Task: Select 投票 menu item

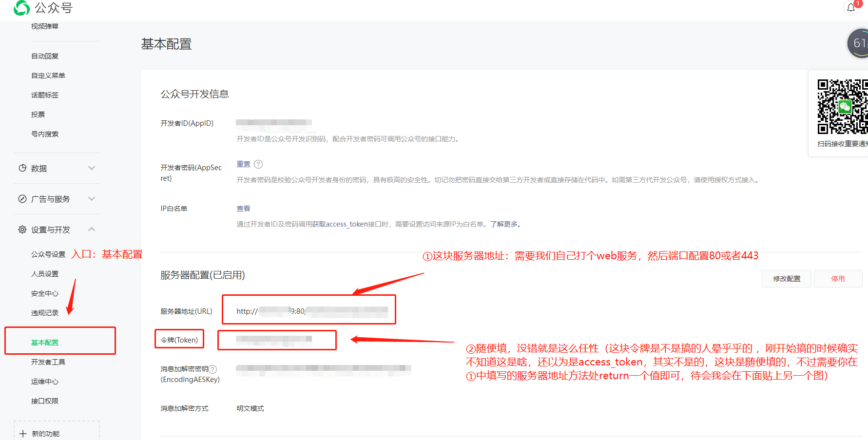Action: tap(38, 115)
